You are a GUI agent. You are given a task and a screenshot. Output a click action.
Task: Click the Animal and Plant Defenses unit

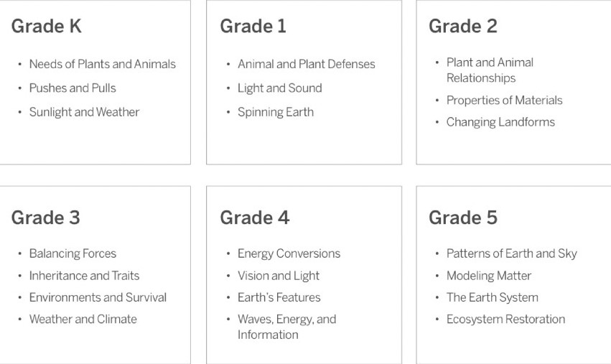307,64
